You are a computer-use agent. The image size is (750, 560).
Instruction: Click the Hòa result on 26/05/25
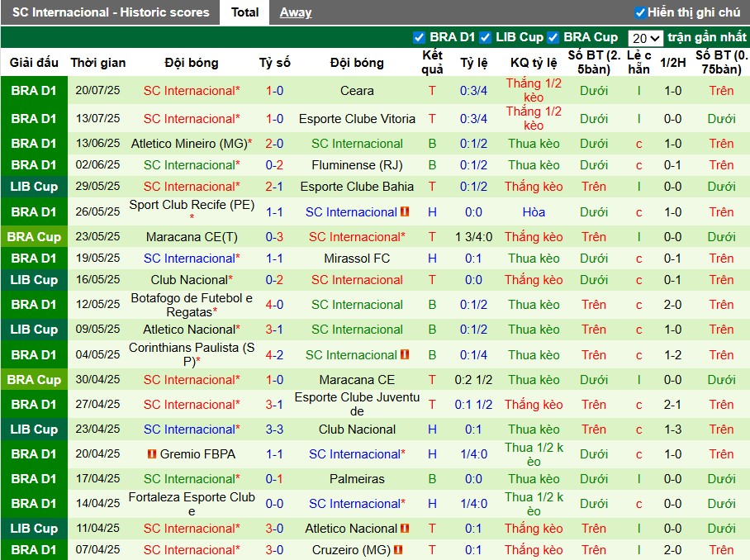coord(534,211)
